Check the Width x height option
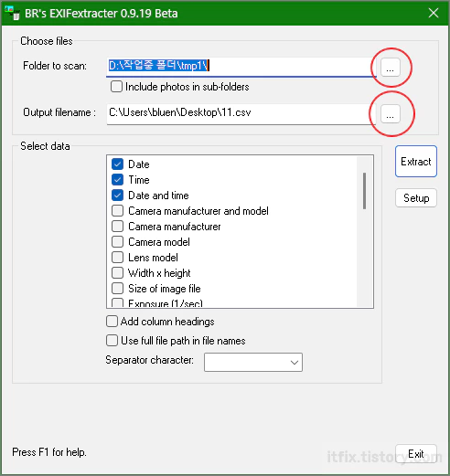 (x=117, y=273)
